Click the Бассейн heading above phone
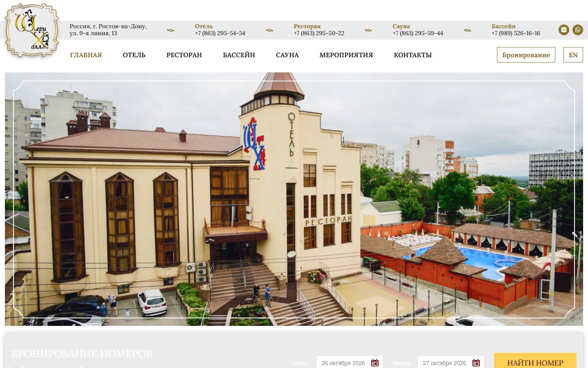Image resolution: width=588 pixels, height=368 pixels. (503, 26)
